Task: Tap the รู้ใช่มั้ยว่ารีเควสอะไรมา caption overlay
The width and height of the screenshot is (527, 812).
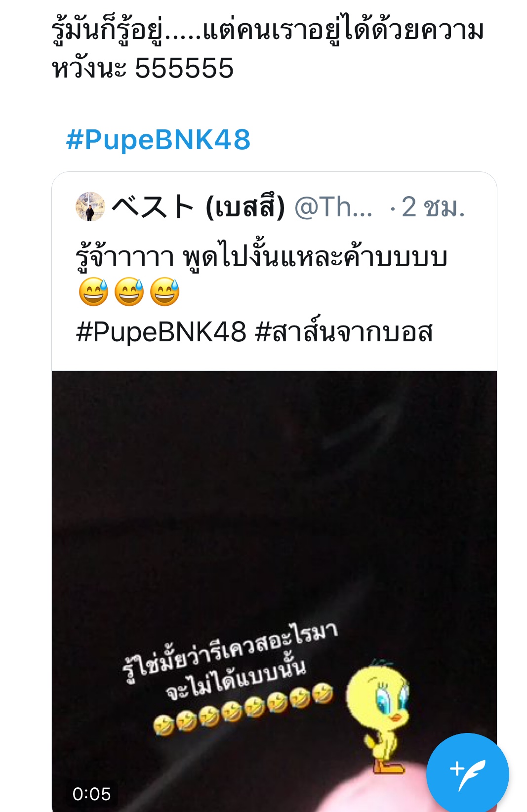Action: [230, 652]
